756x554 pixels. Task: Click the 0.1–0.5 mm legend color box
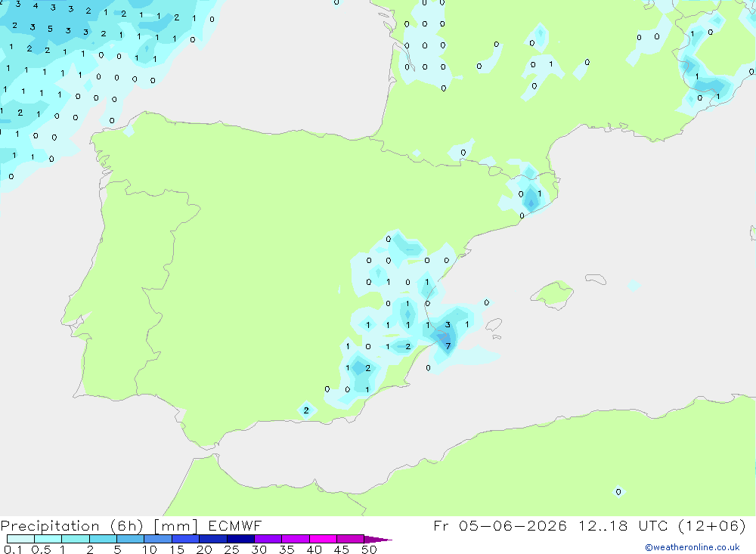tap(20, 539)
